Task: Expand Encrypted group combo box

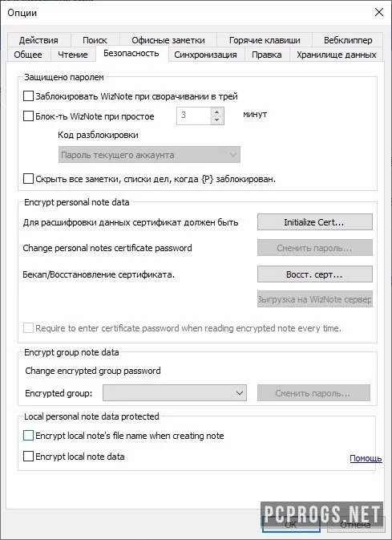Action: [175, 393]
